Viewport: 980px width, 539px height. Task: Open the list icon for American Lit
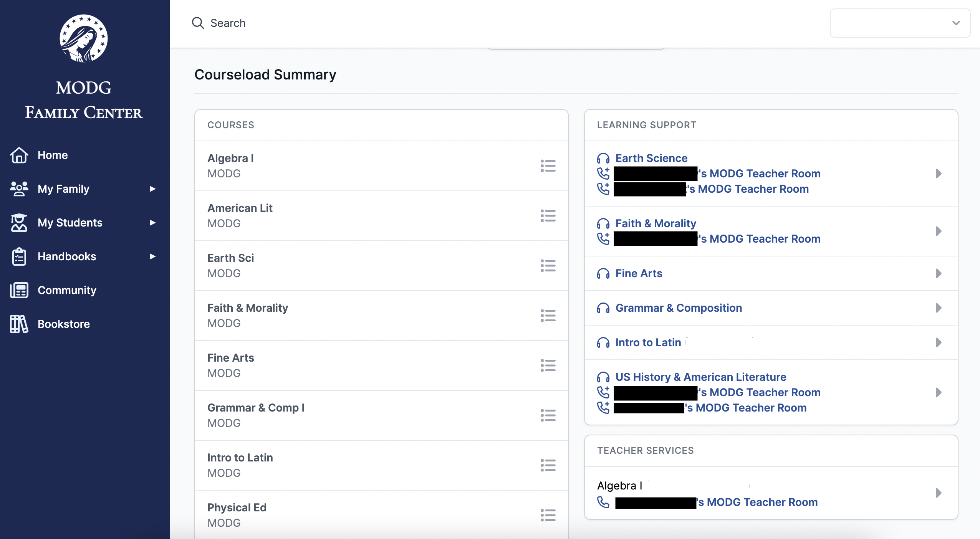click(x=548, y=216)
